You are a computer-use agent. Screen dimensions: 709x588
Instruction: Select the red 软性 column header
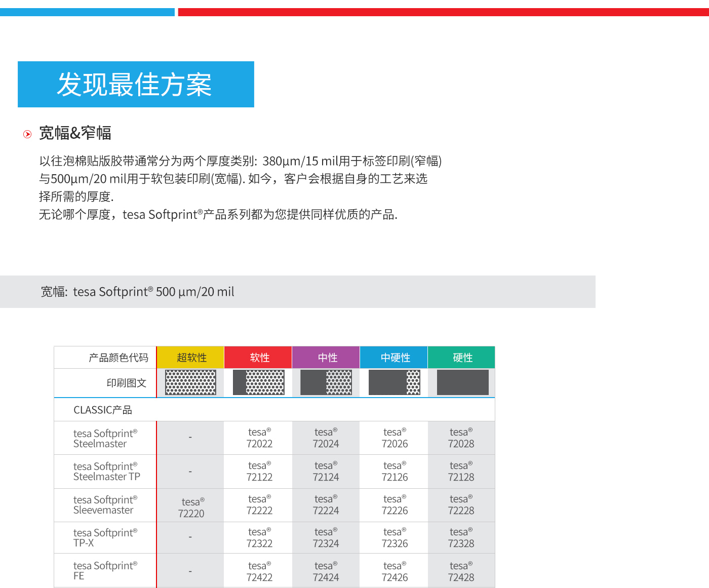[x=258, y=358]
